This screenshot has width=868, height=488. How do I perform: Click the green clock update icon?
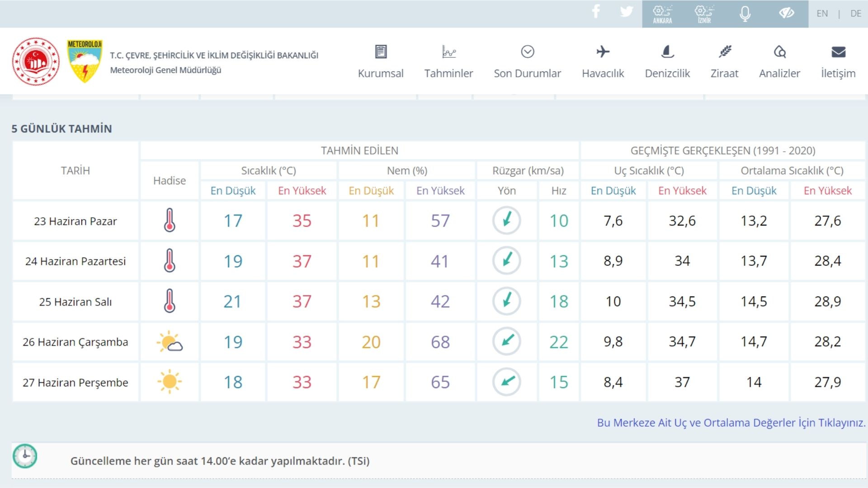pyautogui.click(x=25, y=456)
